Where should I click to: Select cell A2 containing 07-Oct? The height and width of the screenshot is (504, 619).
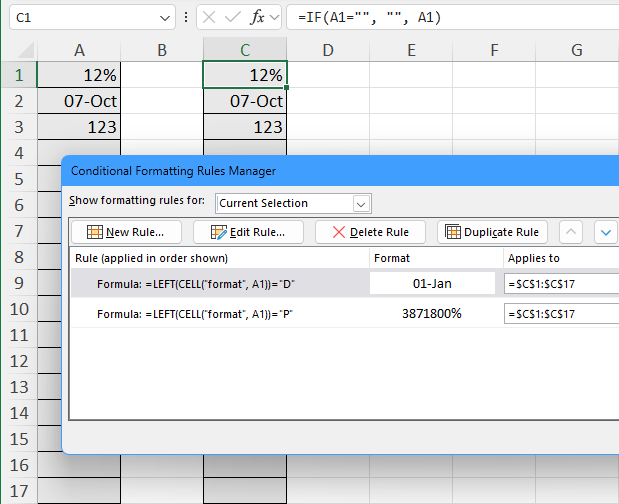coord(79,101)
